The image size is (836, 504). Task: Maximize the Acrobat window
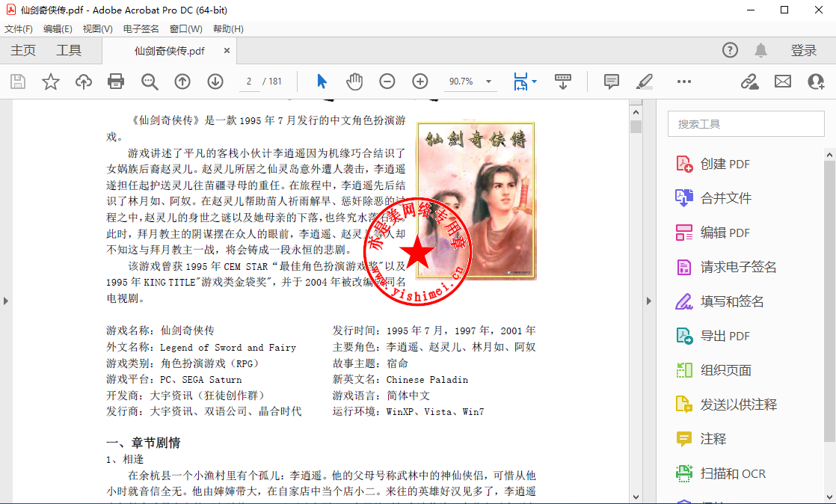tap(784, 10)
